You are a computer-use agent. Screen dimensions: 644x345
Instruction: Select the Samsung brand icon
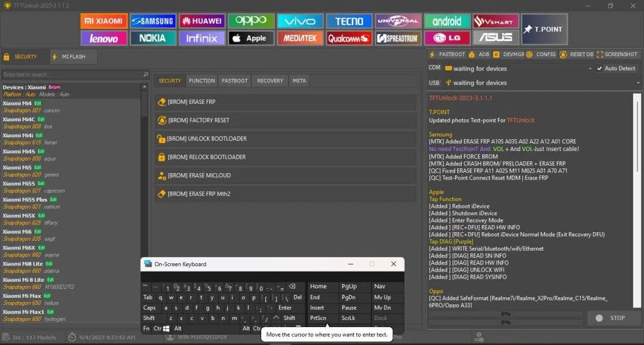tap(153, 21)
